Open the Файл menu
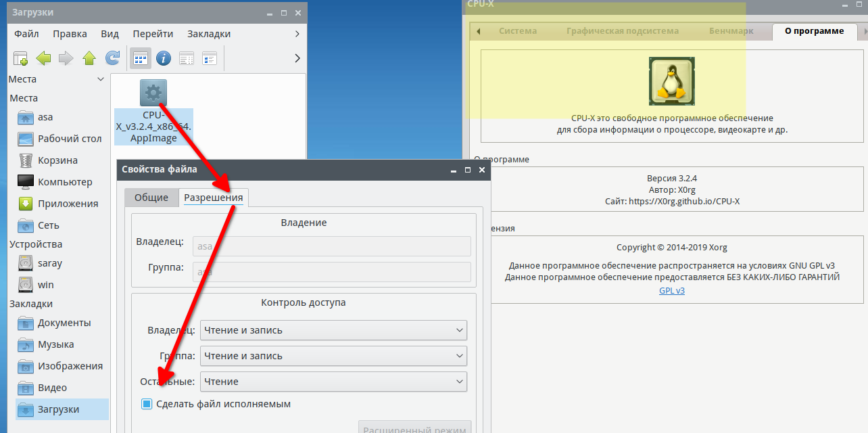 click(x=26, y=34)
